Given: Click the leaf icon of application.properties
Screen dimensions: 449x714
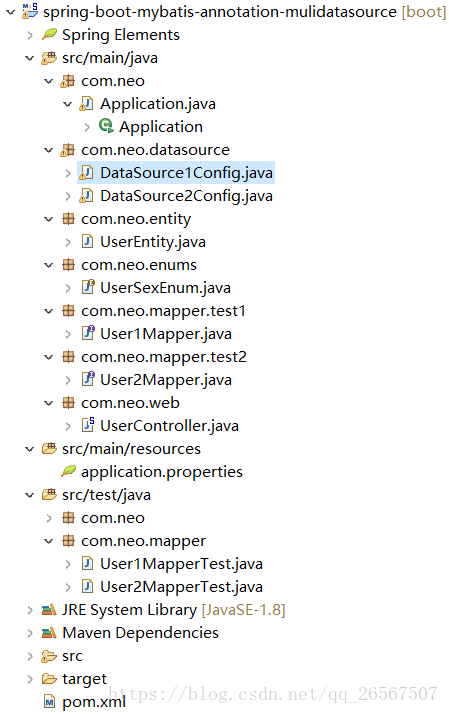Looking at the screenshot, I should (x=68, y=471).
